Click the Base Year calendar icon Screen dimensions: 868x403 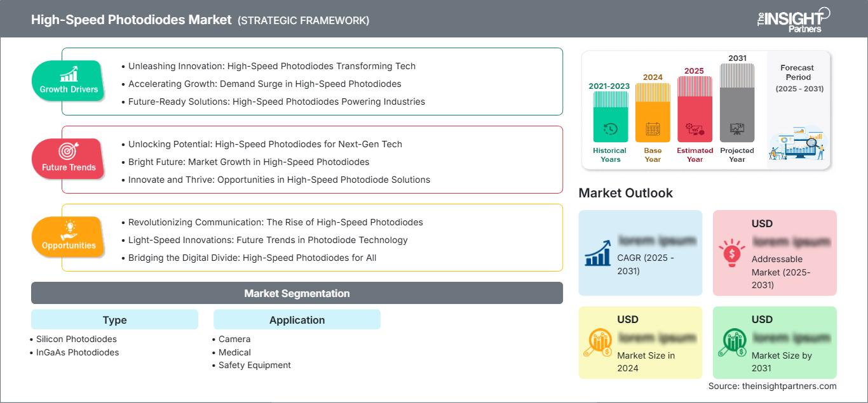click(653, 129)
